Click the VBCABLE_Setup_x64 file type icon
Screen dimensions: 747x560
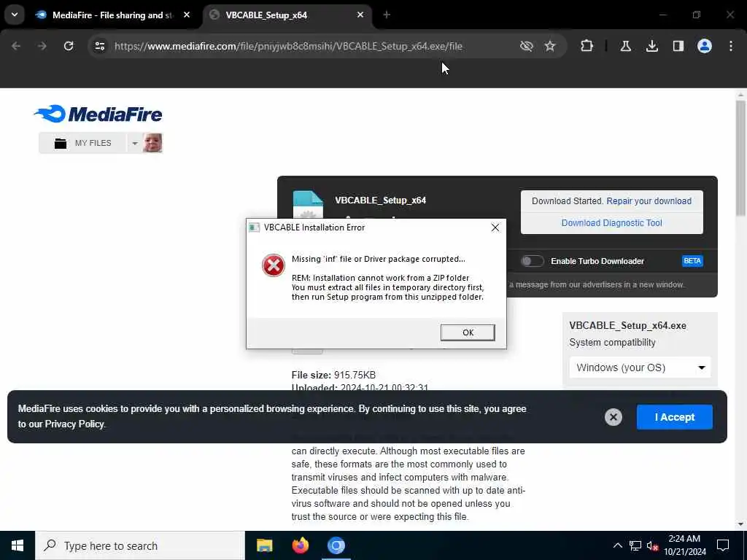[x=308, y=205]
